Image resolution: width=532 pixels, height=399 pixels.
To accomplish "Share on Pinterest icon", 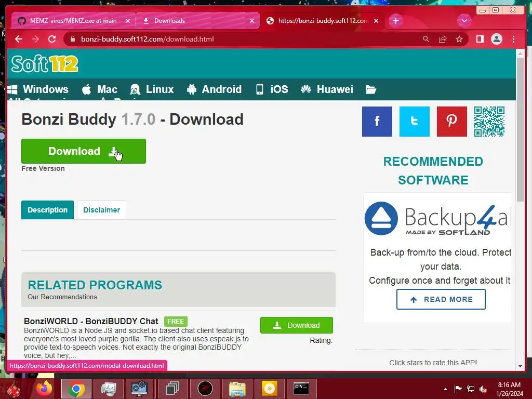I will [x=451, y=122].
